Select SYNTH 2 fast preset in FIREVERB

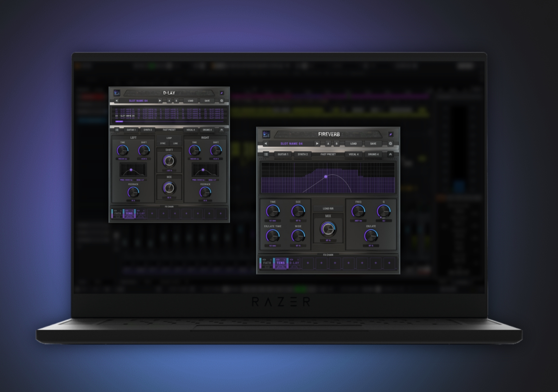pos(303,154)
